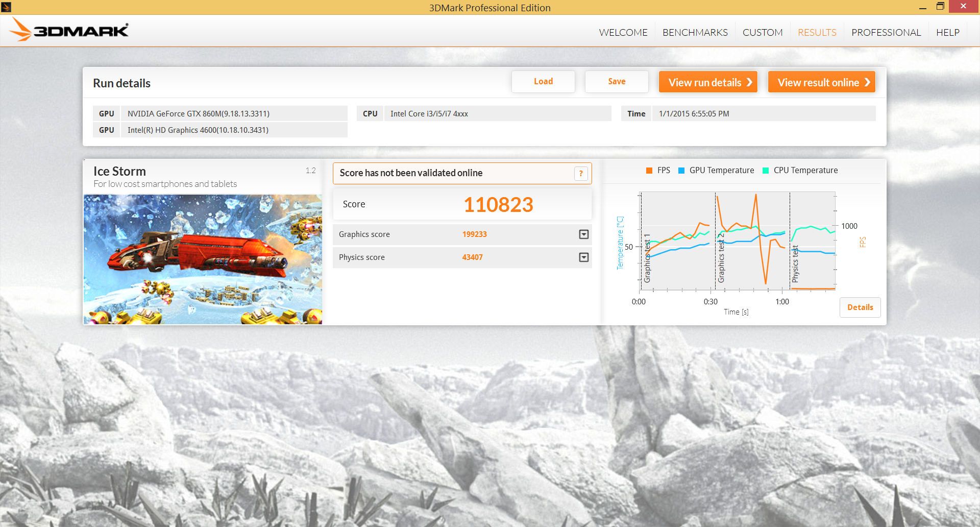Click the overall score 110823
Image resolution: width=980 pixels, height=527 pixels.
click(x=498, y=205)
